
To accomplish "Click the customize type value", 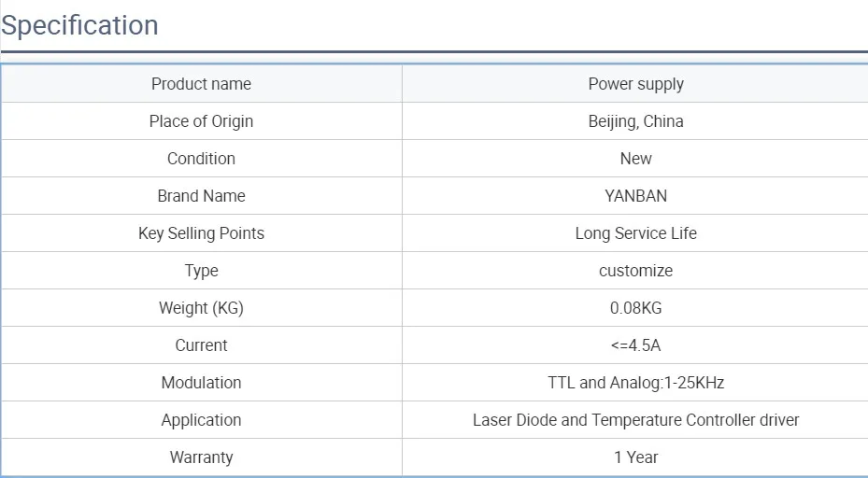I will tap(635, 271).
